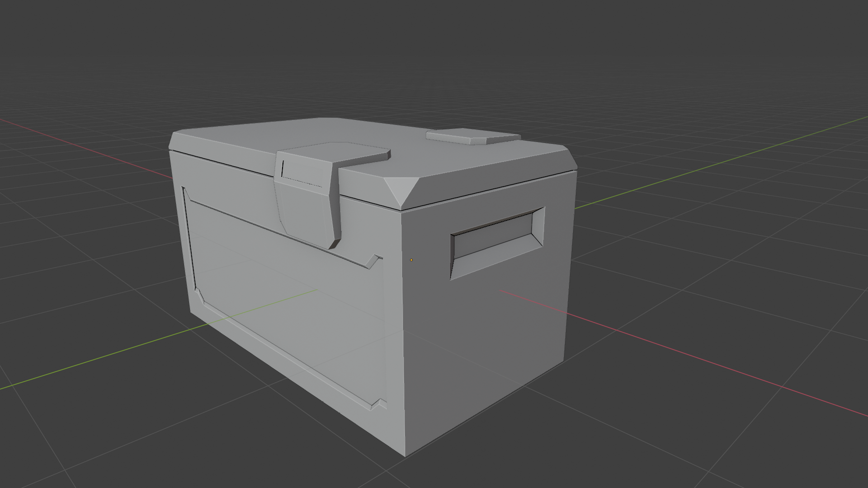Click the red X axis line at right

pos(723,367)
